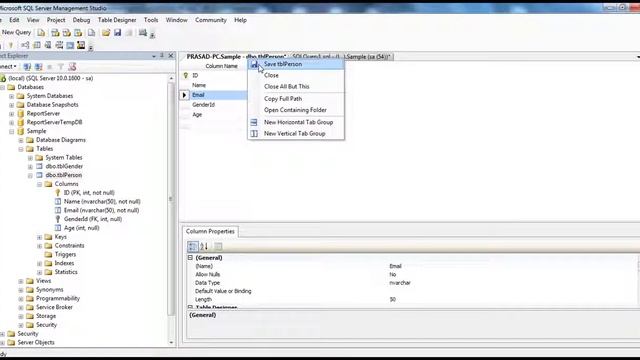Select the Column Properties tab
This screenshot has width=640, height=360.
coord(210,231)
